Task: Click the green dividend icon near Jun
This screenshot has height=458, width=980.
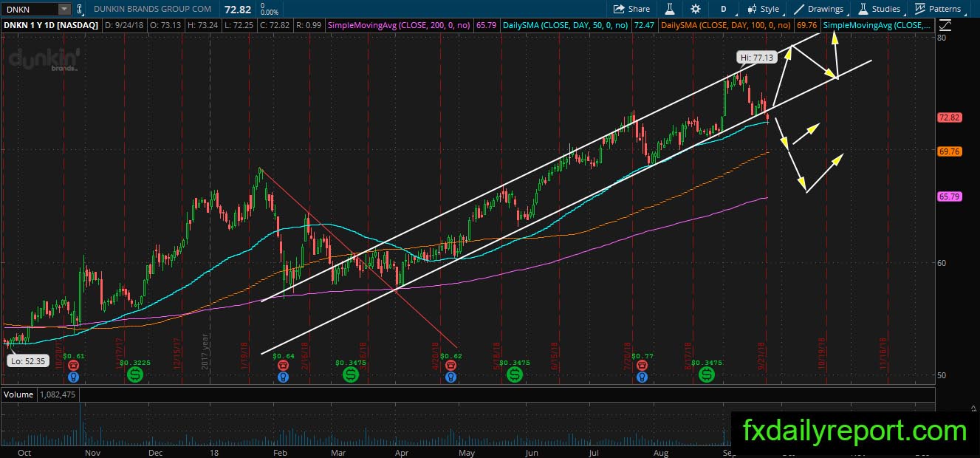Action: (x=515, y=375)
